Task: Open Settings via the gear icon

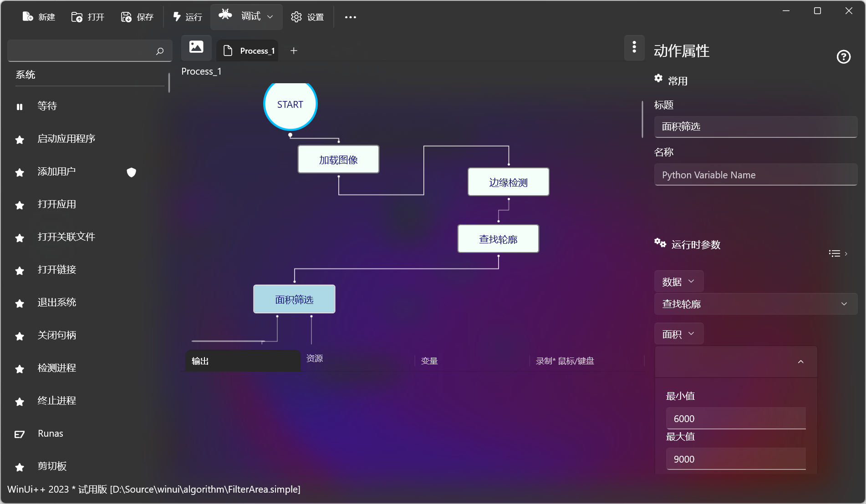Action: 296,17
